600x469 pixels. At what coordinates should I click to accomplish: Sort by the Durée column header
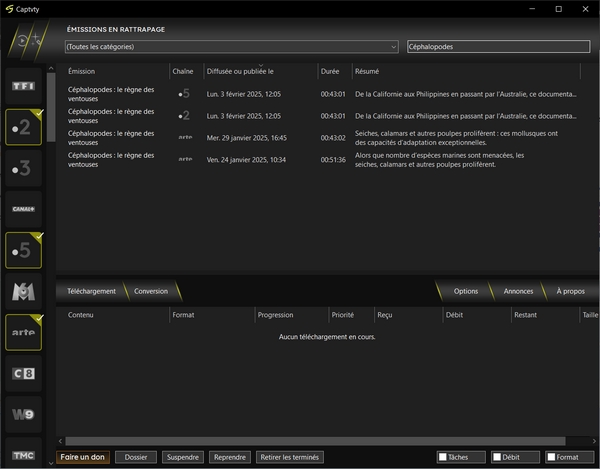(x=330, y=72)
